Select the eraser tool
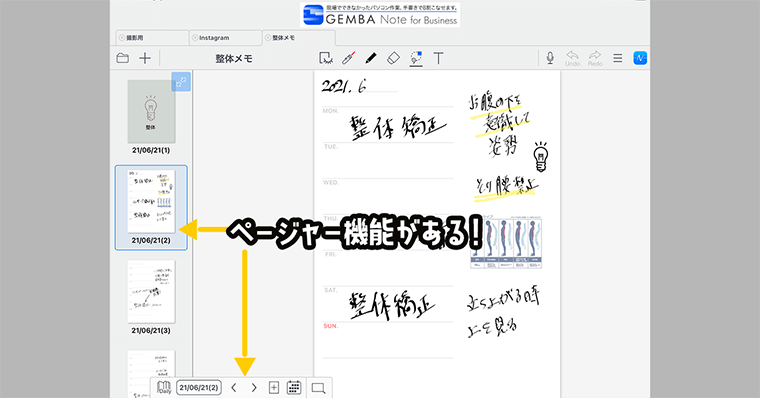760x398 pixels. [393, 58]
